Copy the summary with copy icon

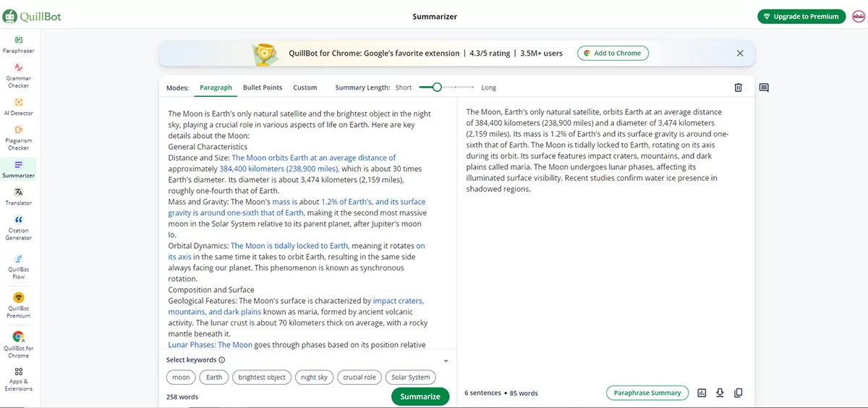pyautogui.click(x=738, y=393)
